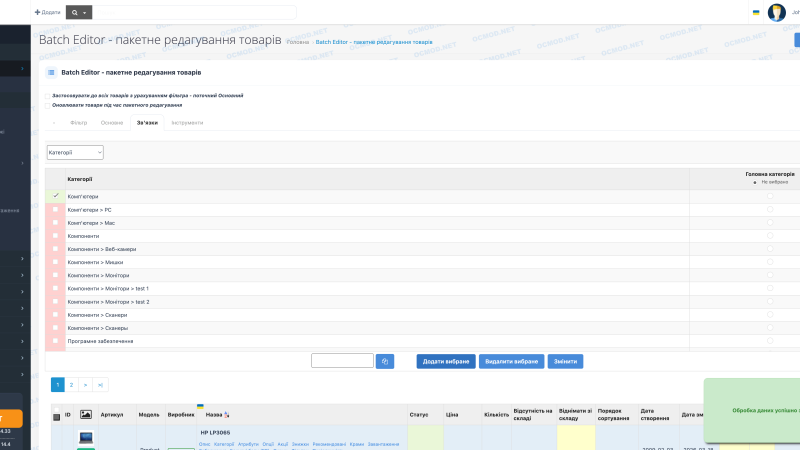The height and width of the screenshot is (450, 800).
Task: Open 'Категорії' link for HP LP3065
Action: point(224,444)
